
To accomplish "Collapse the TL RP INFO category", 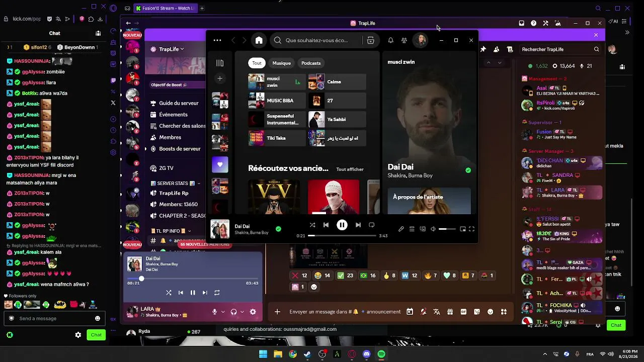I will [172, 231].
